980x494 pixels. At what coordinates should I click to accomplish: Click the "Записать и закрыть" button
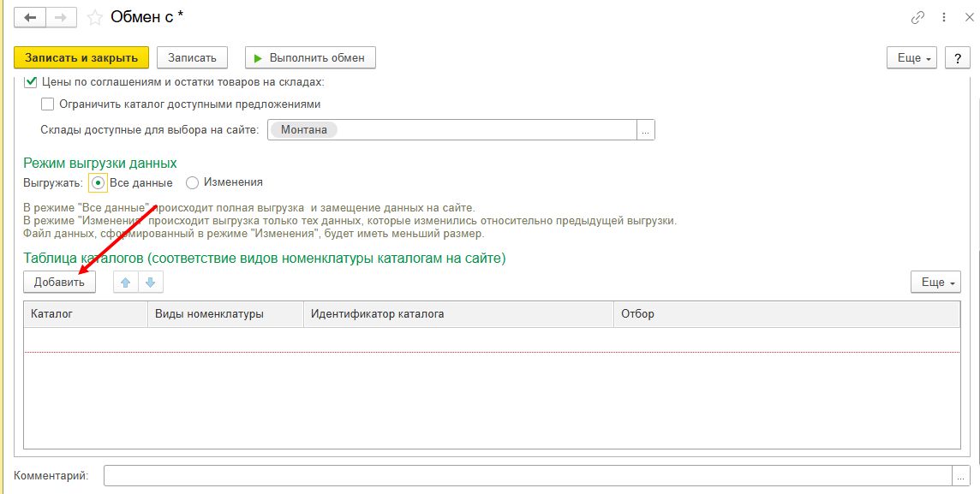[x=81, y=57]
